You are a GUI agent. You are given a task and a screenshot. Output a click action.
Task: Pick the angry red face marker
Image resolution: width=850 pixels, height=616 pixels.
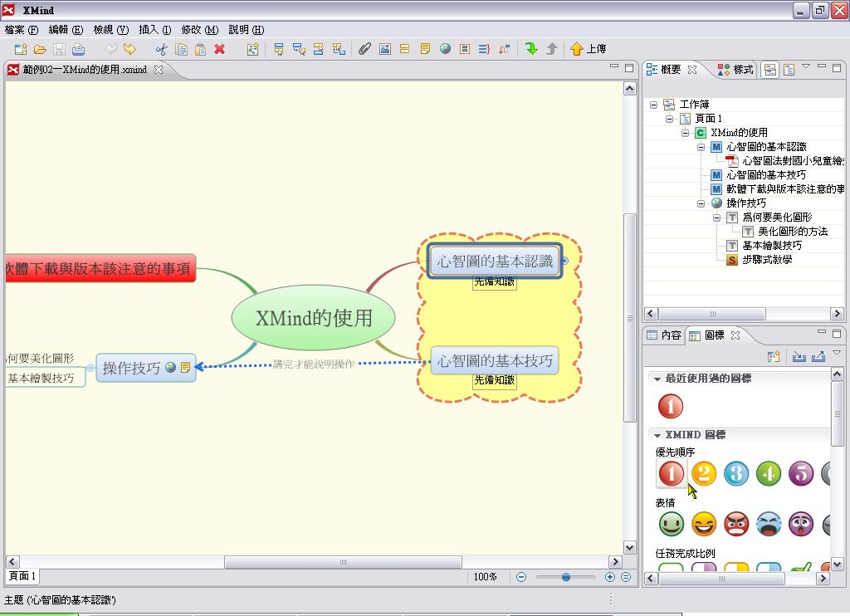736,524
